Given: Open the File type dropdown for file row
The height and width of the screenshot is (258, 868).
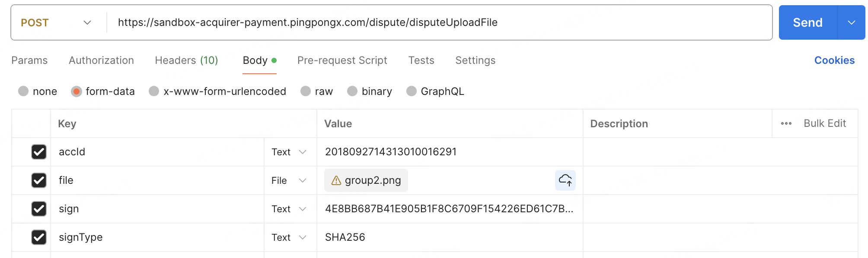Looking at the screenshot, I should [290, 180].
